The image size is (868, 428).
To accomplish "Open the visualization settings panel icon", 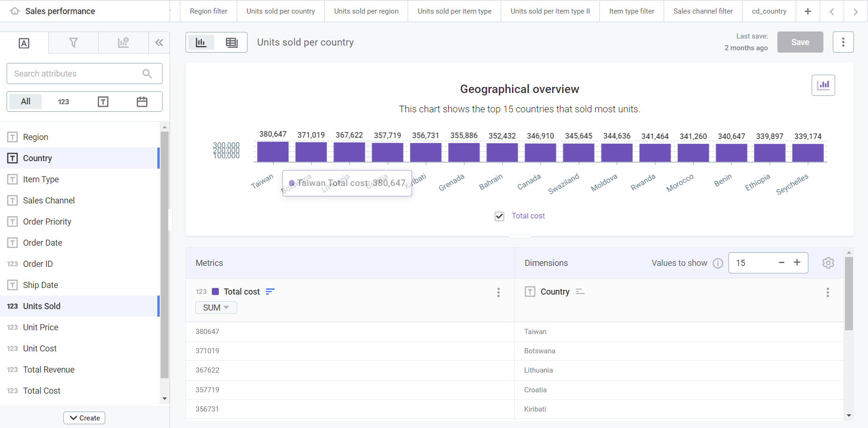I will coord(123,43).
